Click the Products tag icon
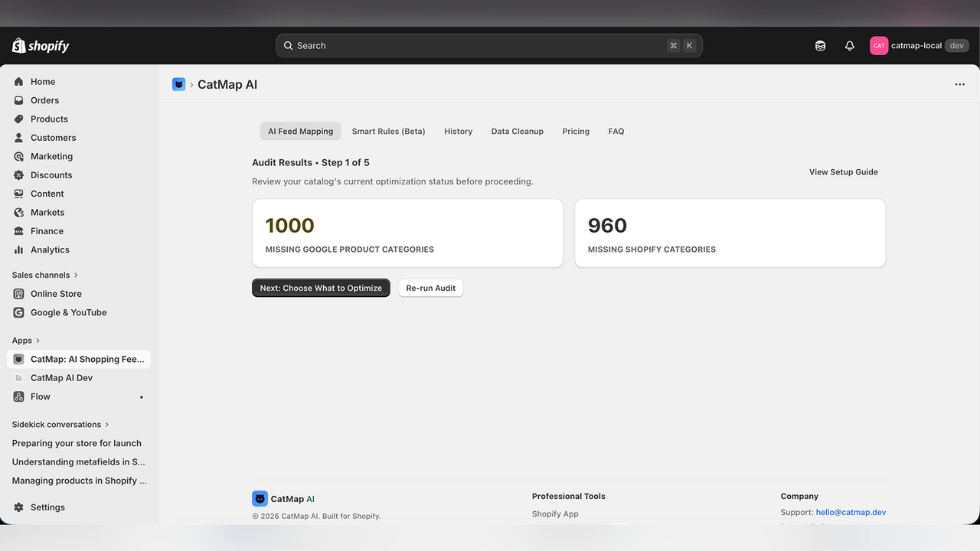This screenshot has width=980, height=551. [19, 119]
